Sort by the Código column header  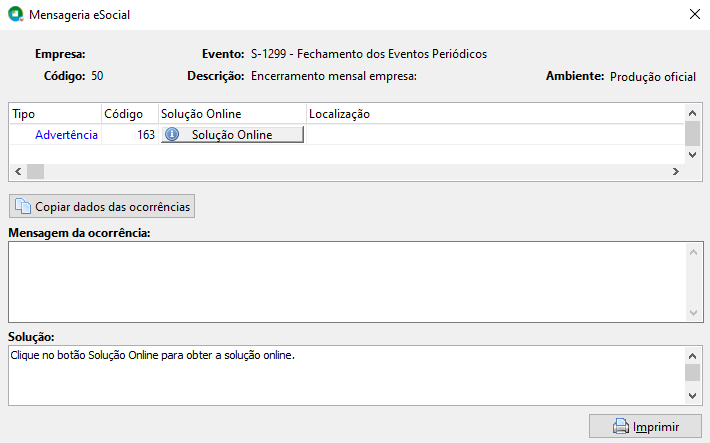coord(130,114)
